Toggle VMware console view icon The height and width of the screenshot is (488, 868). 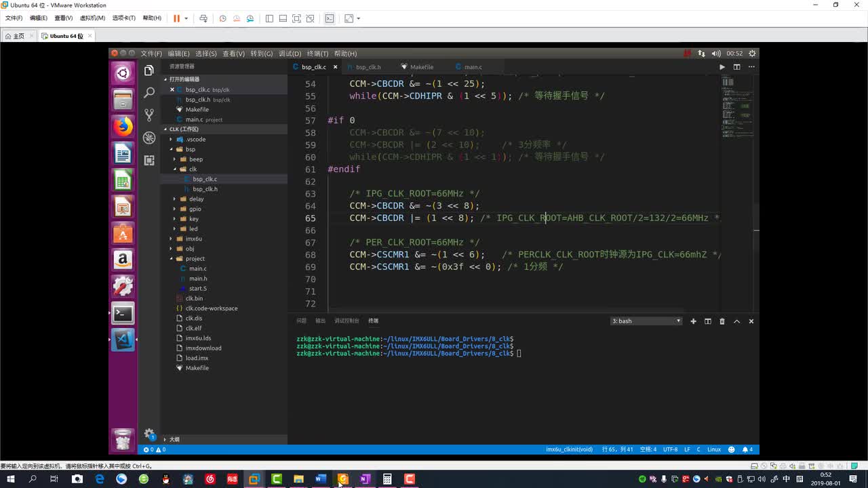point(330,18)
